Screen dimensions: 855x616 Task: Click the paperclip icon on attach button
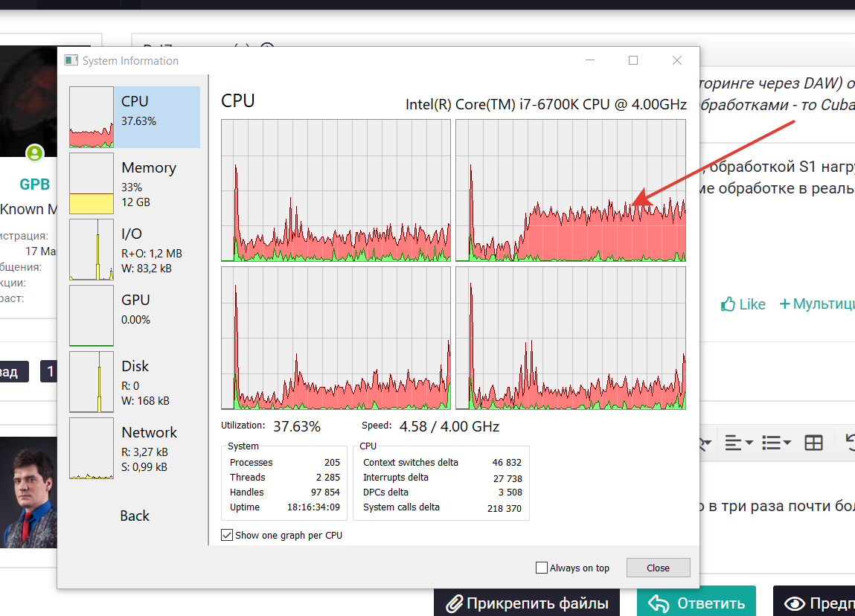pos(454,603)
